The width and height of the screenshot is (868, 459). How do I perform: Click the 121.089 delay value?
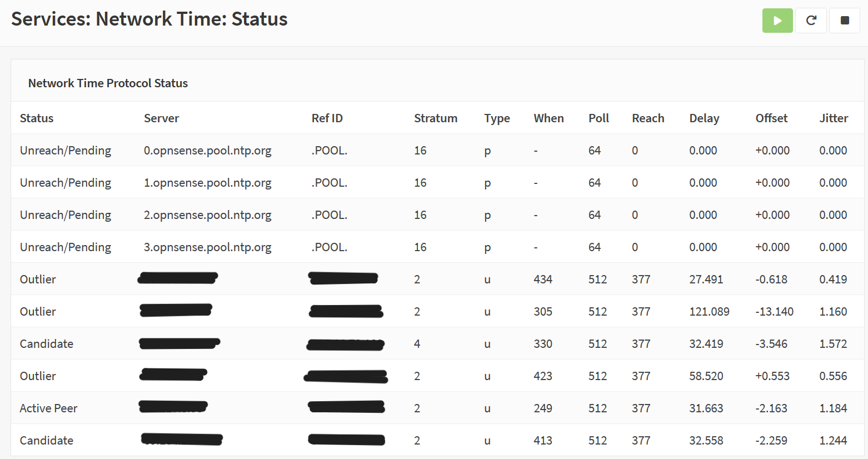[x=709, y=312]
